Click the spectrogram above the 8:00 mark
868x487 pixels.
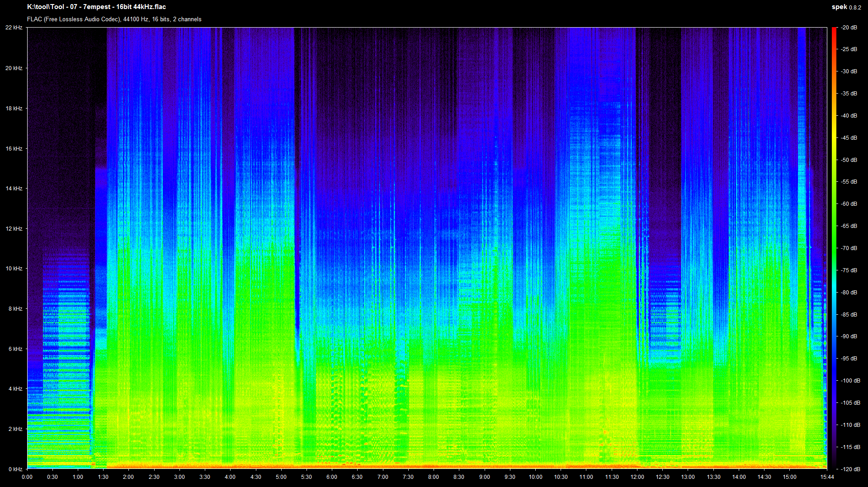pos(434,248)
